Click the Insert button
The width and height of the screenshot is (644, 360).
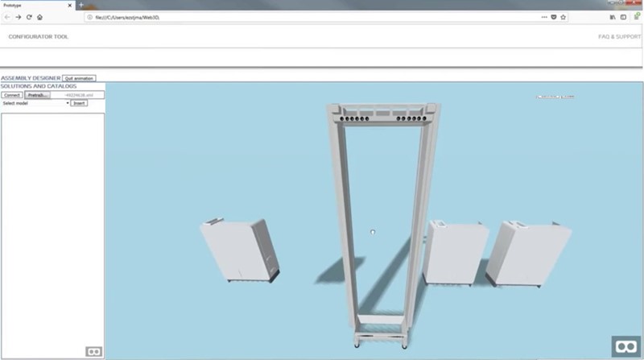(79, 103)
